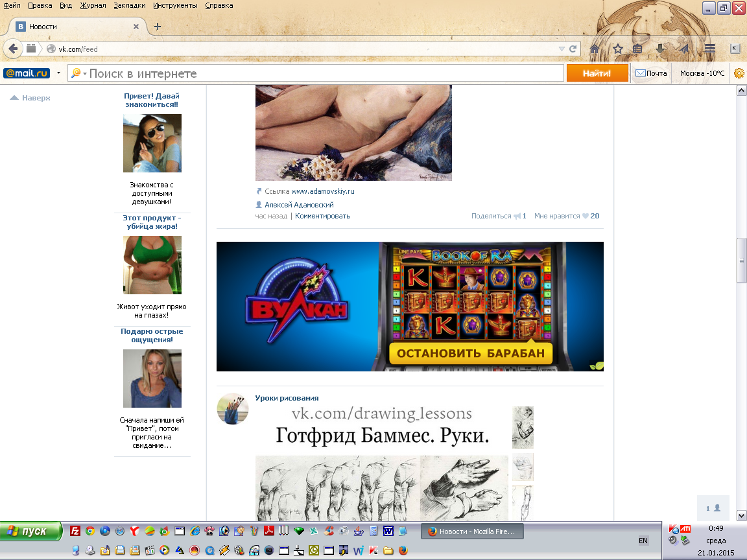Reload the page with the refresh icon
This screenshot has width=747, height=560.
pyautogui.click(x=573, y=49)
